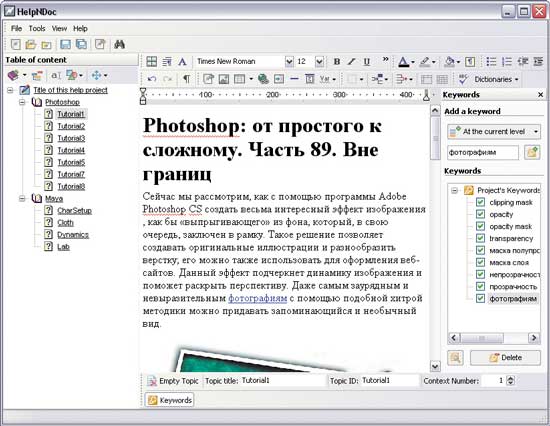The height and width of the screenshot is (426, 550).
Task: Click the Rename topic aI icon
Action: 56,75
